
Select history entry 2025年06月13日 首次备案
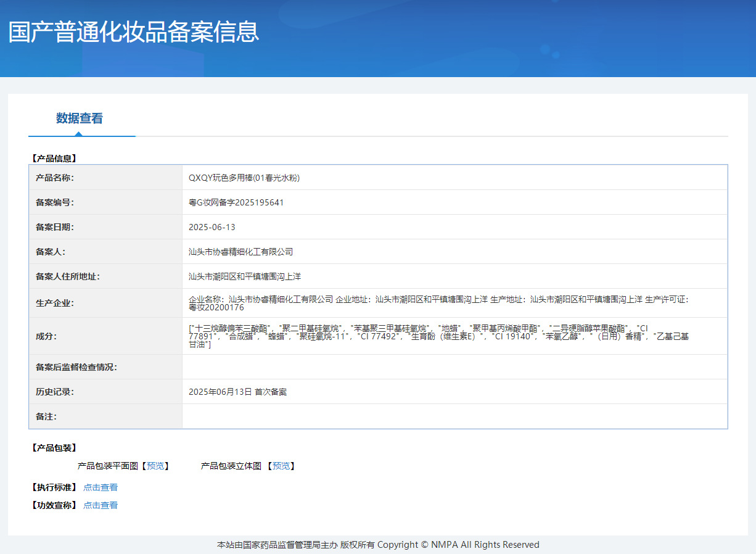pos(237,392)
